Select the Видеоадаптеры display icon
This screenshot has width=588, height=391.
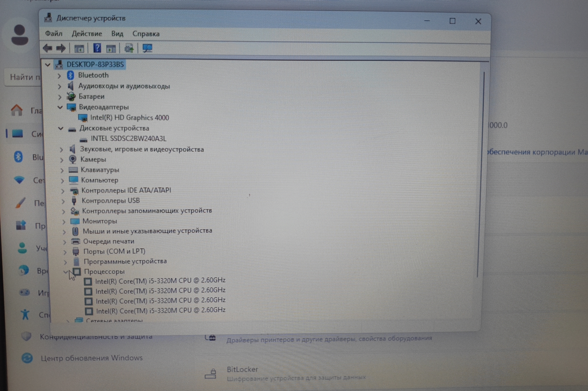[x=72, y=107]
